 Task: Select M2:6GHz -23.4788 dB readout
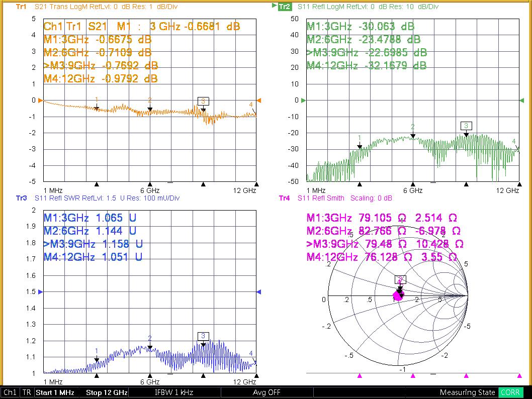(x=364, y=40)
